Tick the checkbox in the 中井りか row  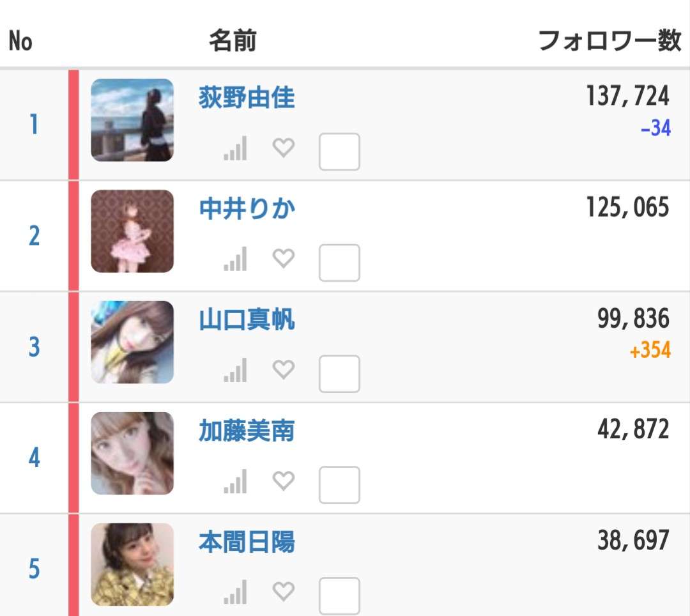pos(339,263)
